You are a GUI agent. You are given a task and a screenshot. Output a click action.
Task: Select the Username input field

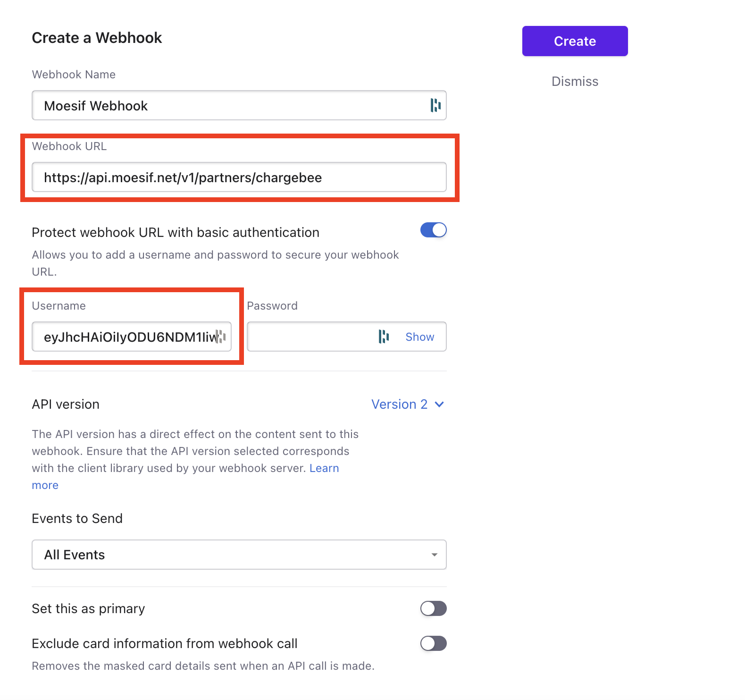132,337
